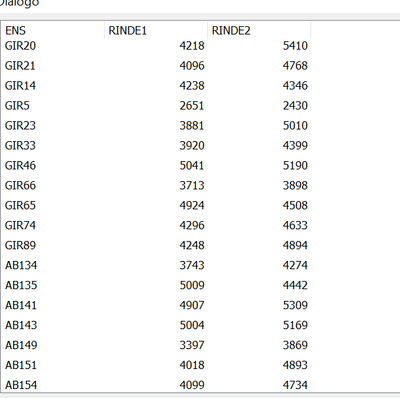400x398 pixels.
Task: Select the GIR20 row label
Action: click(20, 46)
